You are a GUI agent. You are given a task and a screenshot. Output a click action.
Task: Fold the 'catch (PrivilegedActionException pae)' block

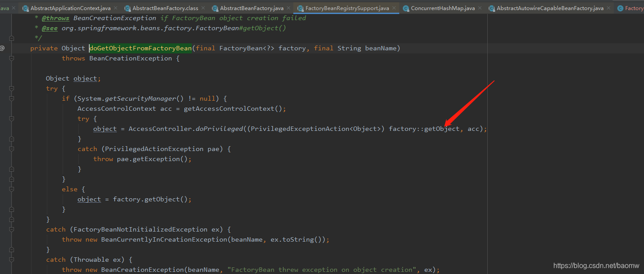(11, 149)
